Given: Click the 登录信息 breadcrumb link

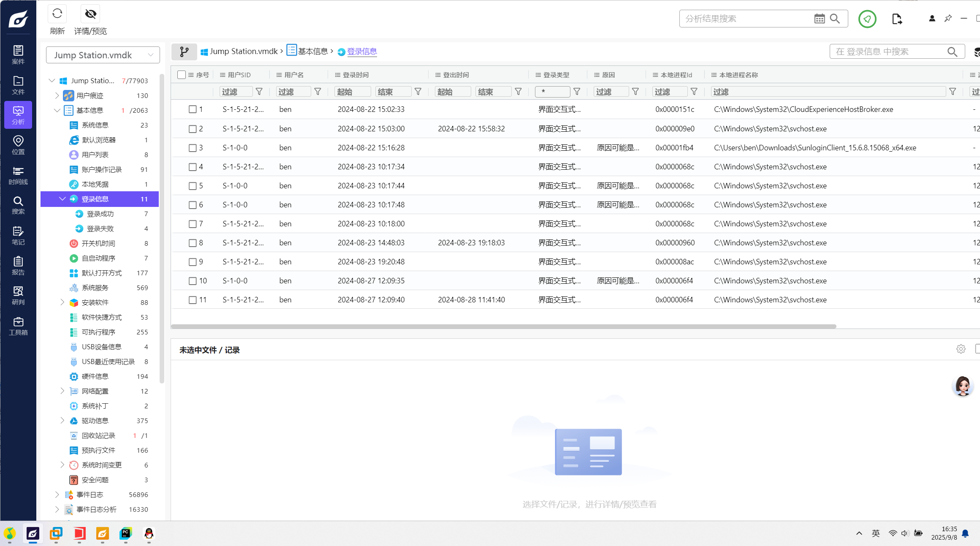Looking at the screenshot, I should point(361,52).
